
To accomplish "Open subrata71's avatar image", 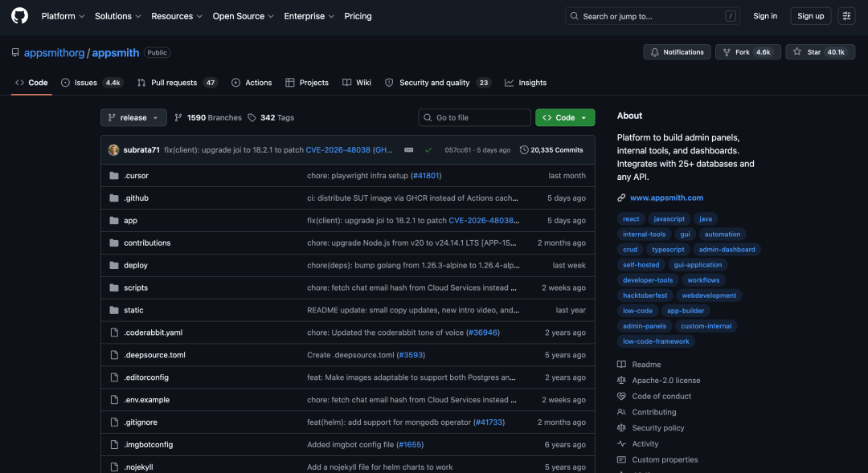I will 113,150.
